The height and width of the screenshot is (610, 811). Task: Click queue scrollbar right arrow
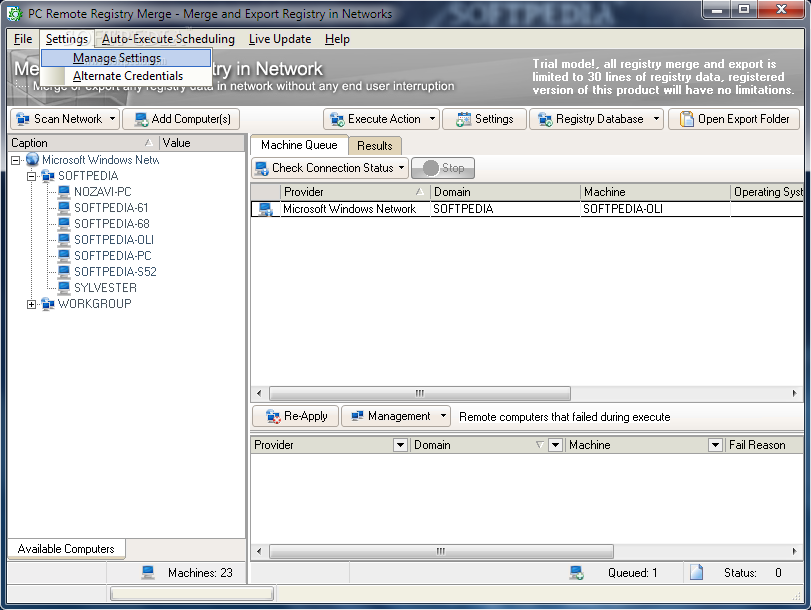click(x=794, y=393)
